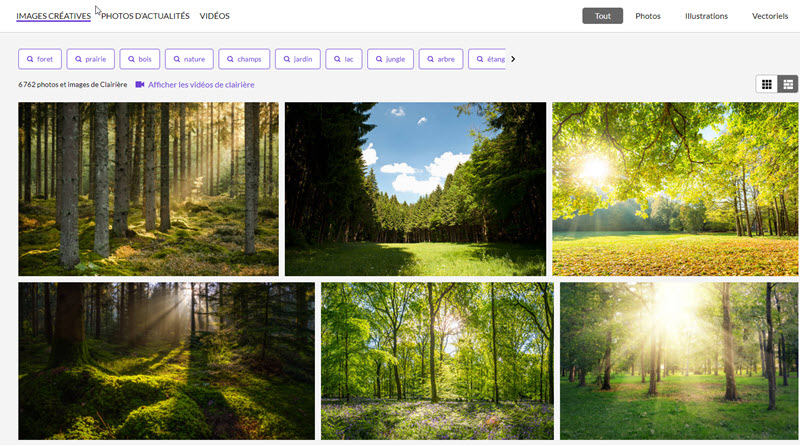This screenshot has width=800, height=446.
Task: Search the lac suggestion tag
Action: click(x=344, y=59)
